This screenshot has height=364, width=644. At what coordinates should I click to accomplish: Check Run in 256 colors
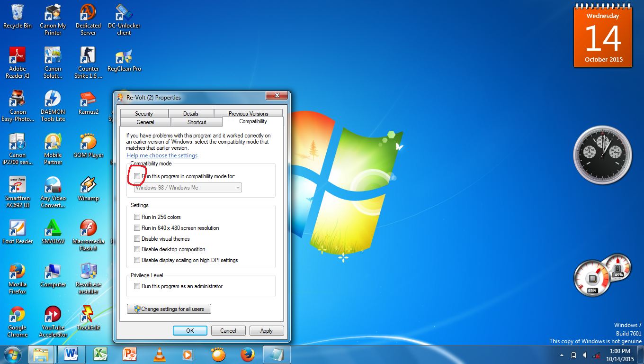137,217
